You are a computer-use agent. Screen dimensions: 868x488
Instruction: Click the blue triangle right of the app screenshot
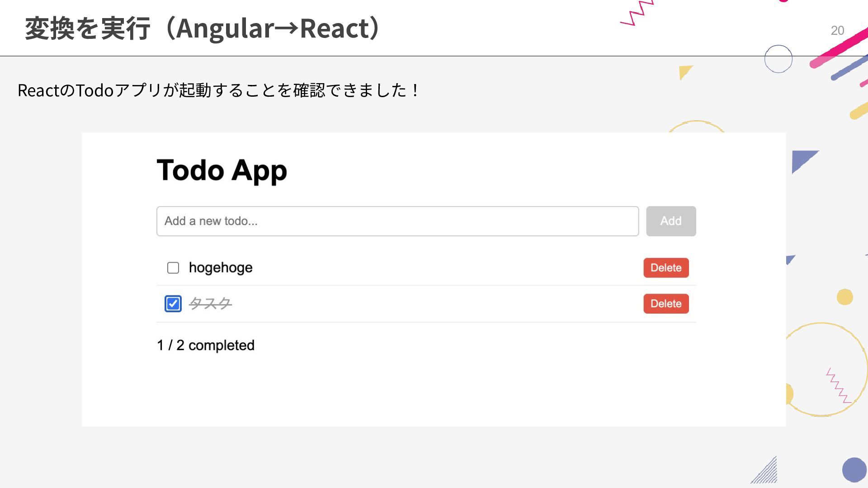pyautogui.click(x=801, y=159)
